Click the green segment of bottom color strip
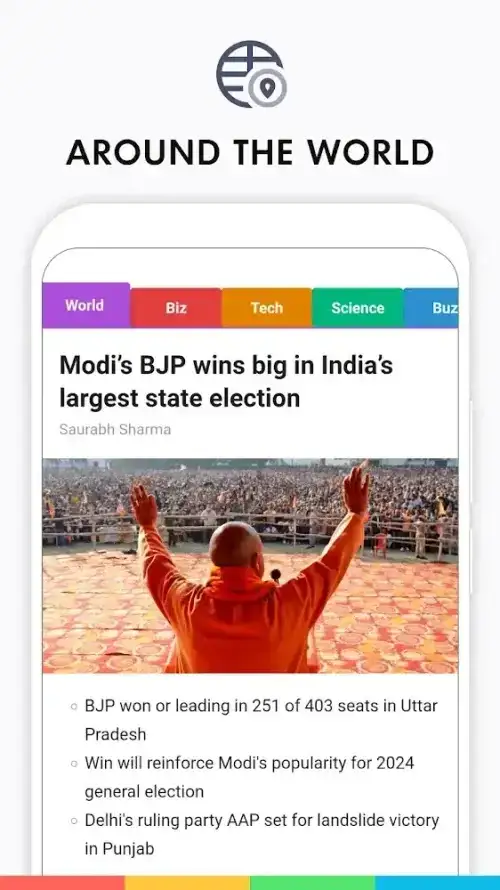The height and width of the screenshot is (890, 500). tap(312, 883)
